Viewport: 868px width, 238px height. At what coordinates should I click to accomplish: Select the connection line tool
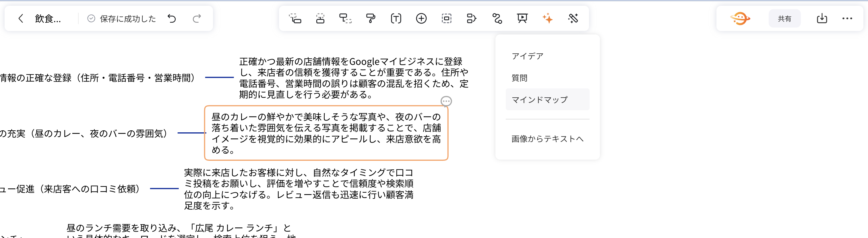[497, 19]
